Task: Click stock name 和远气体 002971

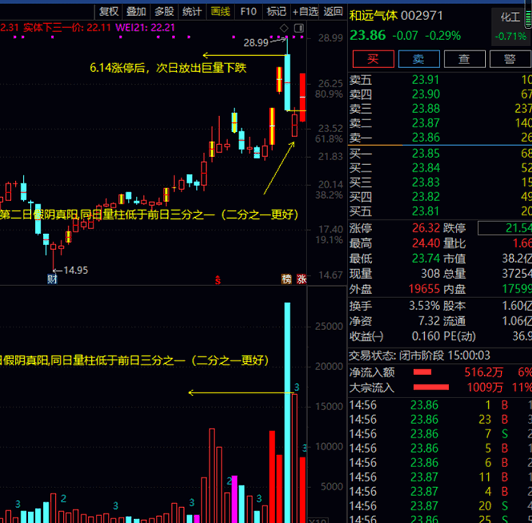Action: click(x=396, y=16)
